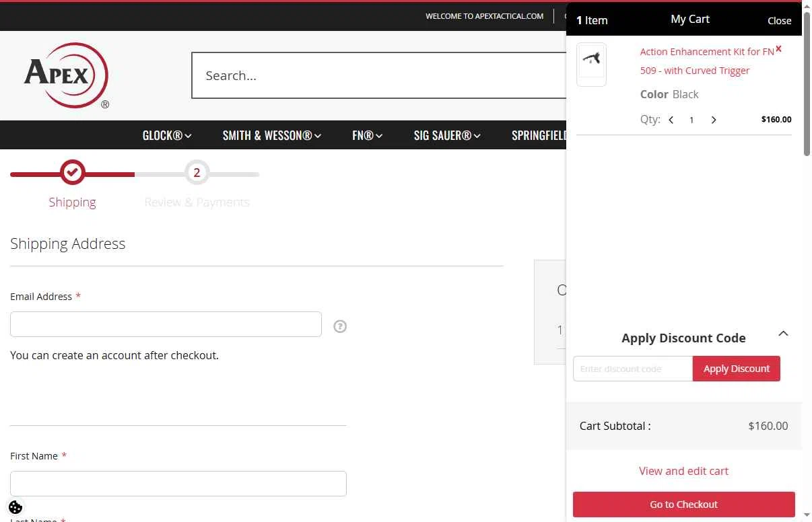Open the SIG SAUER® menu
Viewport: 812px width, 522px height.
pyautogui.click(x=447, y=135)
